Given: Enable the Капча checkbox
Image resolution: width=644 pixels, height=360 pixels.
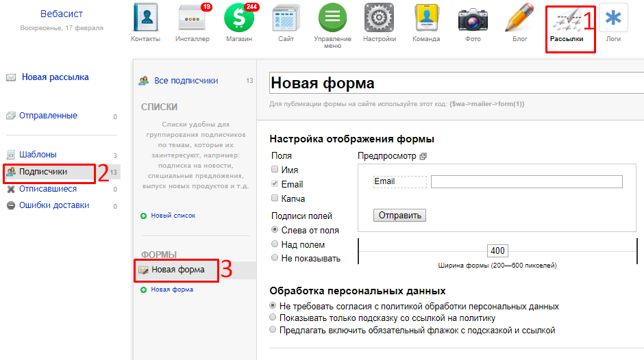Looking at the screenshot, I should pos(275,198).
